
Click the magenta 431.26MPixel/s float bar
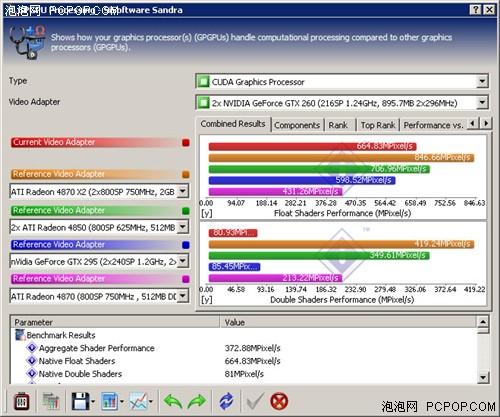click(275, 192)
